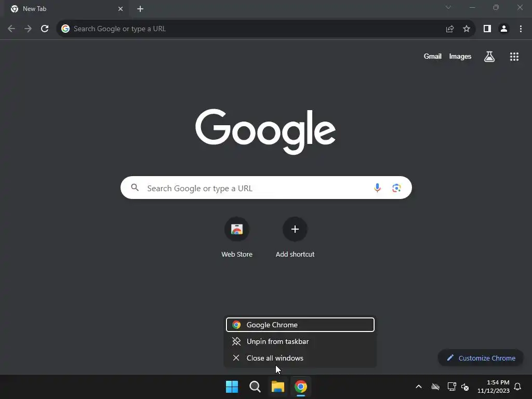This screenshot has width=532, height=399.
Task: Click the Google icon in the address bar
Action: click(x=65, y=29)
